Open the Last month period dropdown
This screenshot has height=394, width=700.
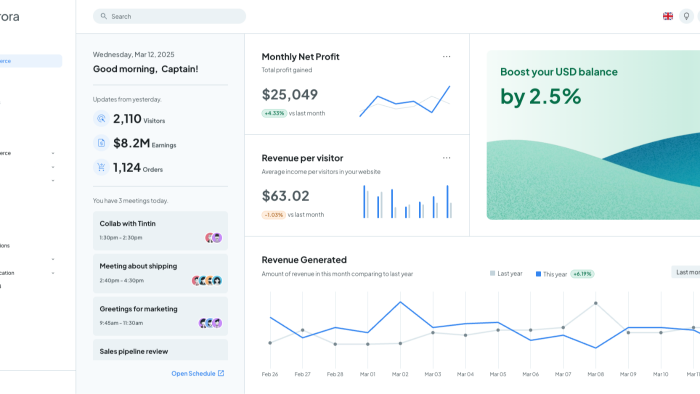tap(686, 272)
